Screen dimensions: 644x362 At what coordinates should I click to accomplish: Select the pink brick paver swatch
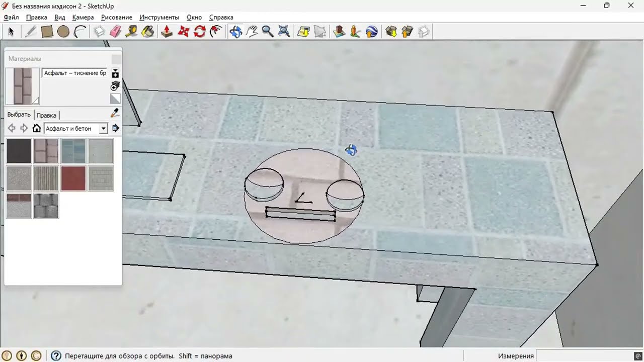[x=46, y=151]
